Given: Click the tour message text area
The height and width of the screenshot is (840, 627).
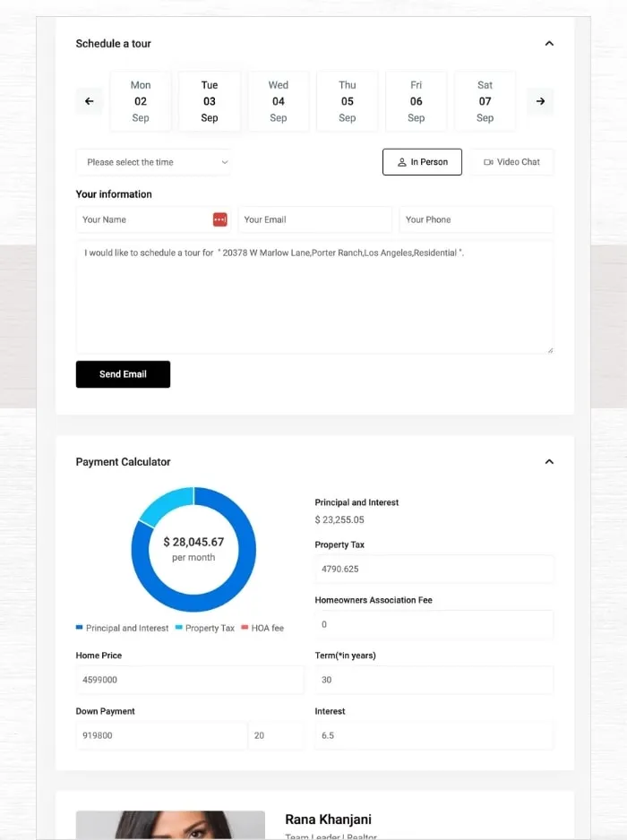Looking at the screenshot, I should pos(314,297).
